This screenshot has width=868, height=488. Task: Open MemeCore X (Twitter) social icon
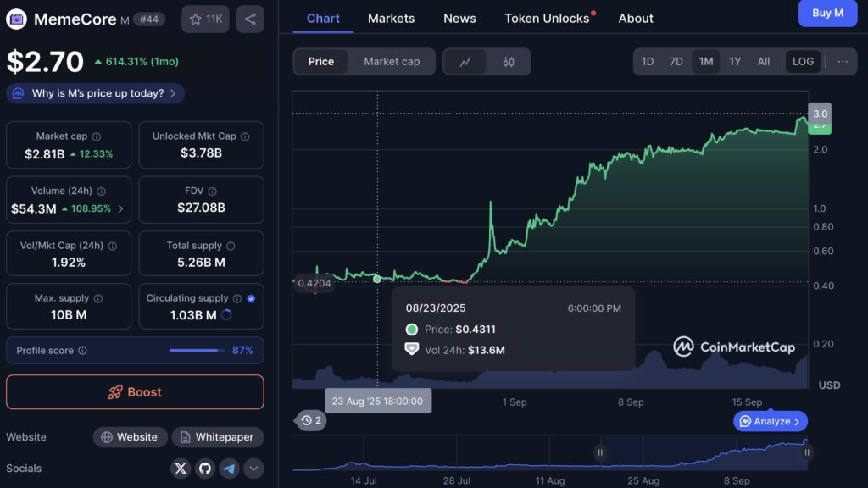(x=181, y=469)
